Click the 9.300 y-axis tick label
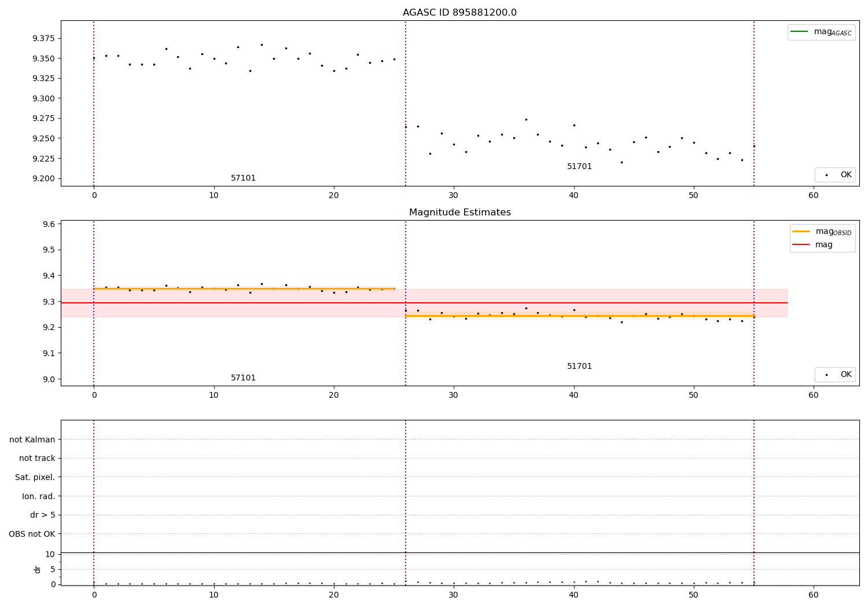Image resolution: width=868 pixels, height=608 pixels. point(44,98)
